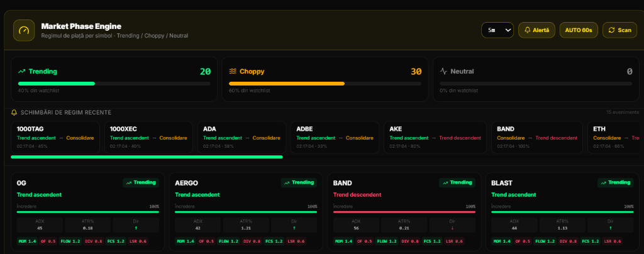Open the ADA regime change event
The width and height of the screenshot is (644, 254).
point(241,138)
